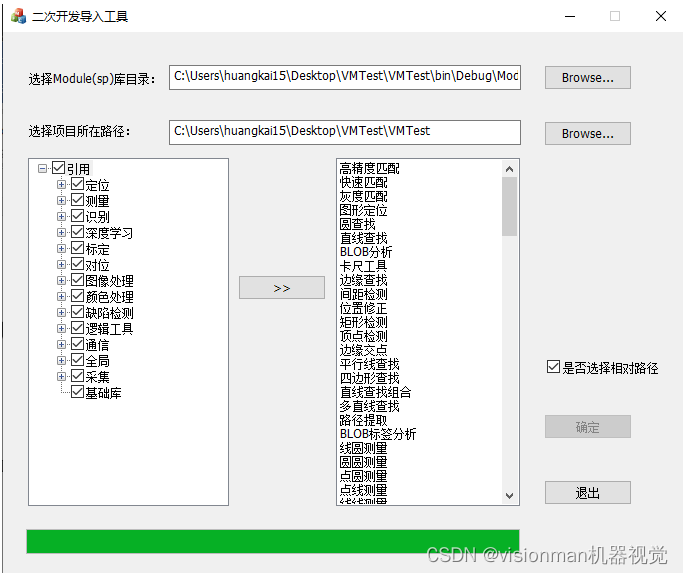Select 四边形查找 in the list
Screen dimensions: 683x574
(x=369, y=378)
